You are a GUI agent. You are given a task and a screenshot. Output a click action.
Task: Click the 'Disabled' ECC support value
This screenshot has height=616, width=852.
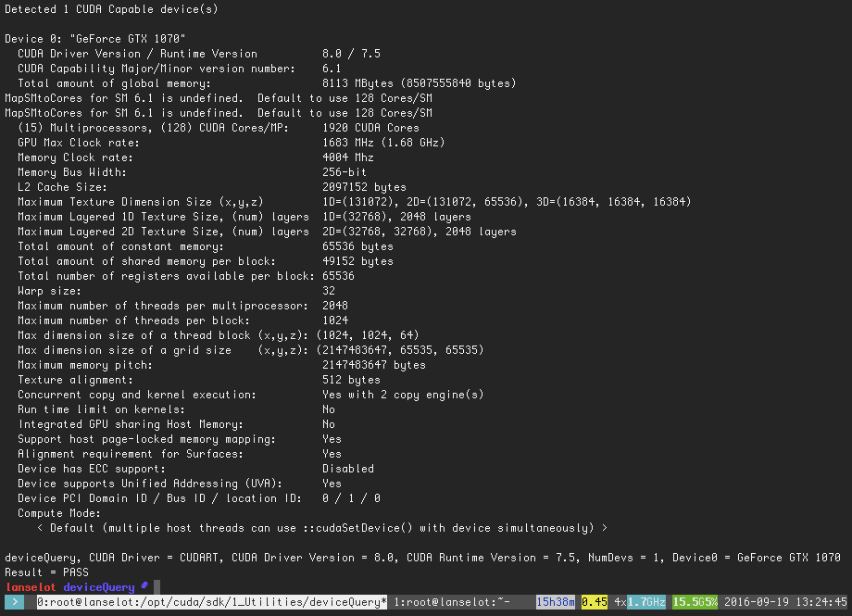[348, 469]
